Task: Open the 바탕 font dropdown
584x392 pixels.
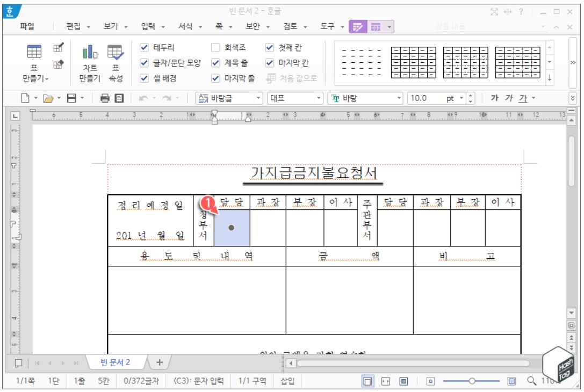Action: (399, 98)
